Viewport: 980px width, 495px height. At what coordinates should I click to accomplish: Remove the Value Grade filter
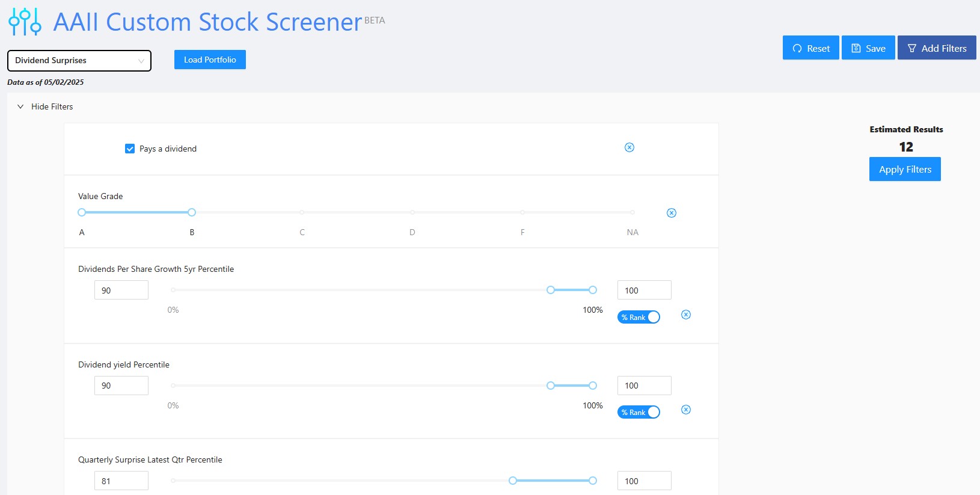click(x=672, y=213)
